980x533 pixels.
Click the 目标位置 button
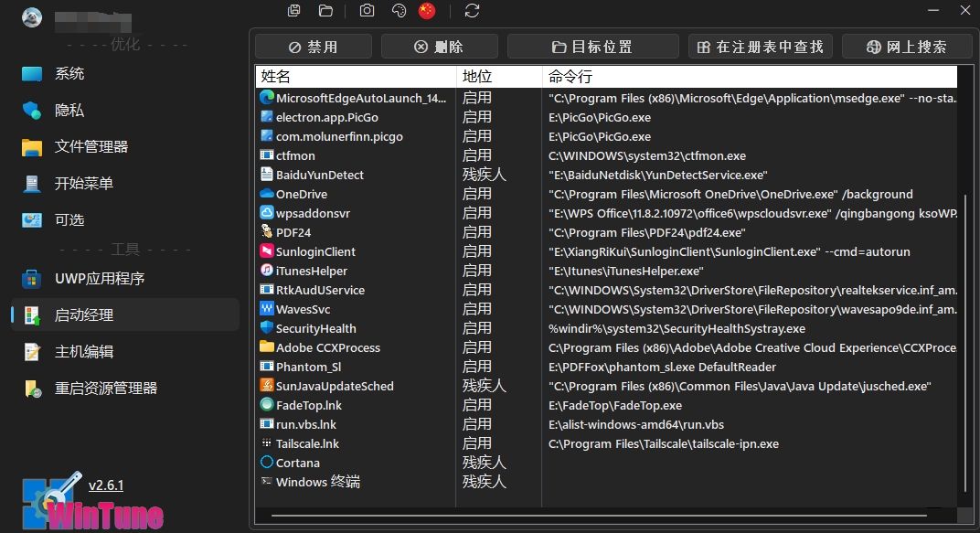pos(592,47)
